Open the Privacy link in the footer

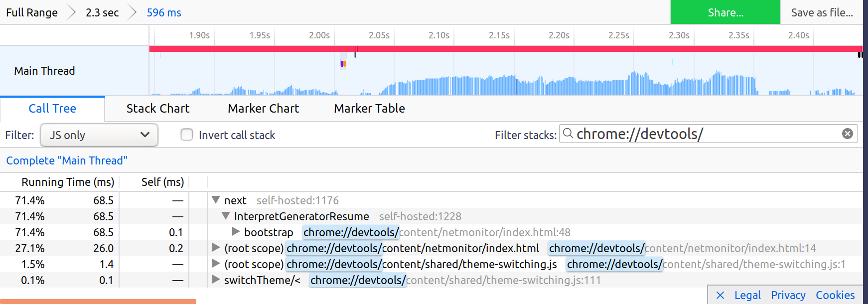tap(788, 295)
